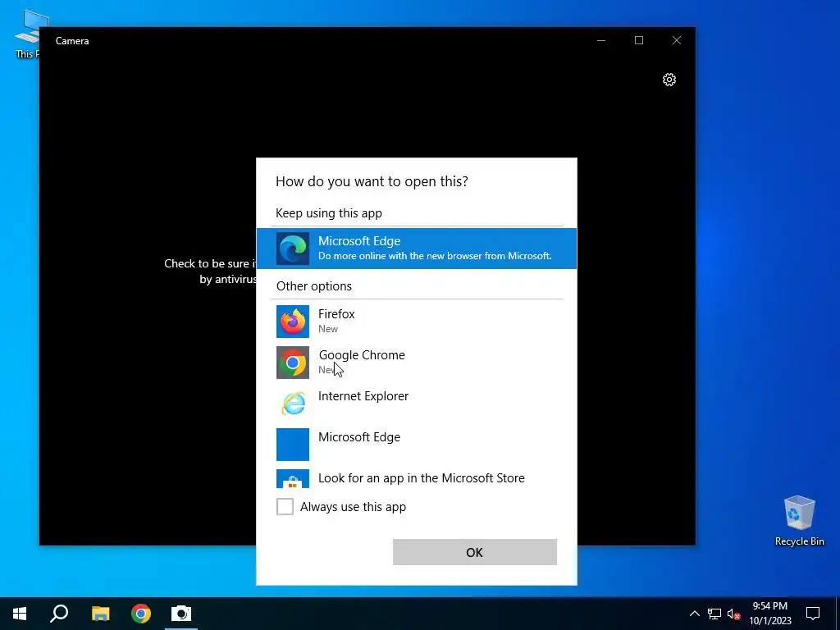The width and height of the screenshot is (840, 630).
Task: Close the Camera window
Action: (x=677, y=40)
